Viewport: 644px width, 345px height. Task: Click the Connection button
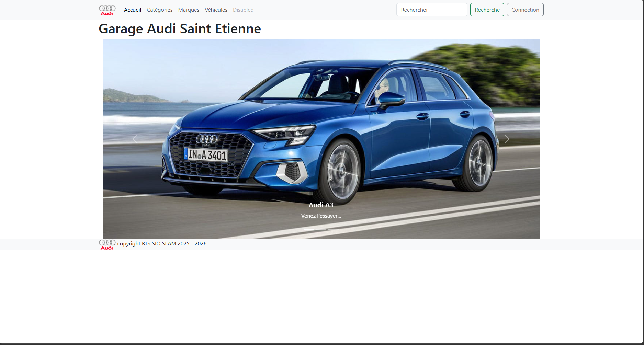(x=525, y=10)
